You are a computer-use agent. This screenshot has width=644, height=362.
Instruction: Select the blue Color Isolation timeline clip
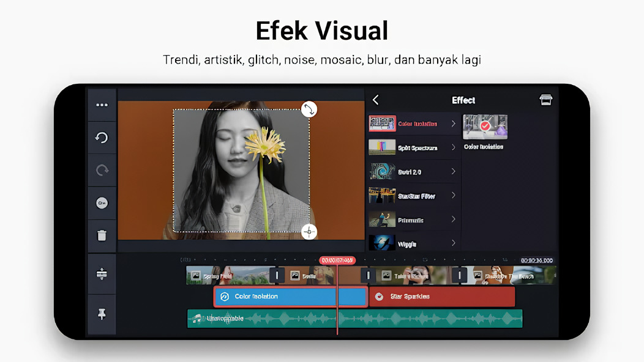275,297
